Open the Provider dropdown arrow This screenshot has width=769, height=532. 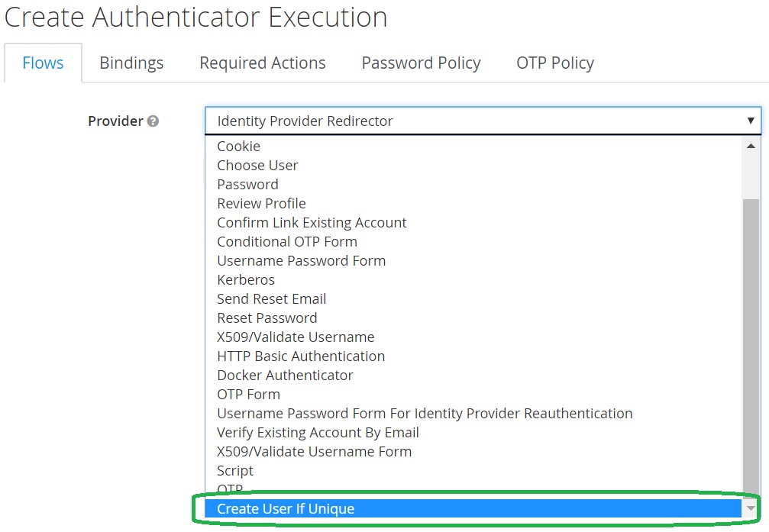[x=751, y=121]
